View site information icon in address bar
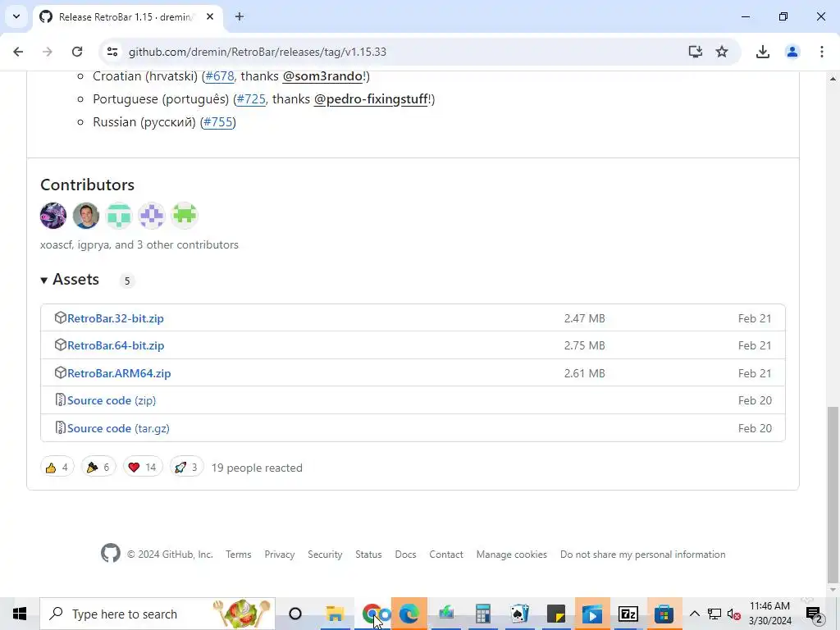The image size is (840, 630). coord(112,52)
